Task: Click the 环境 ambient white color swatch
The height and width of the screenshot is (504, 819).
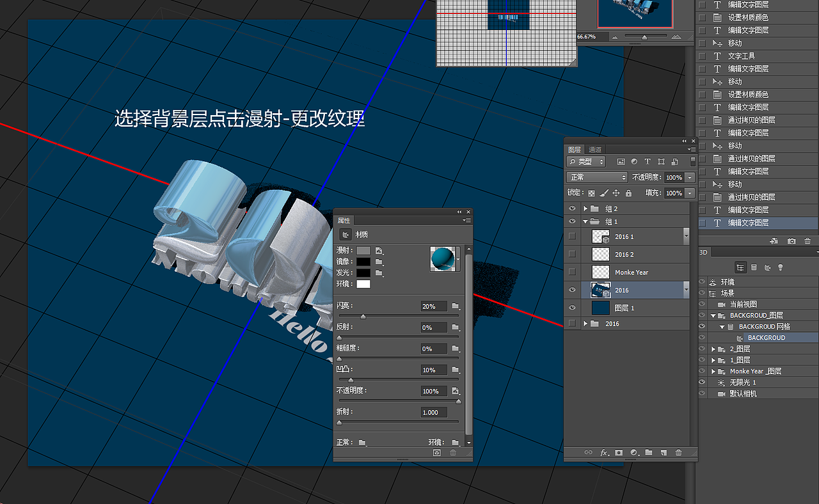Action: 363,284
